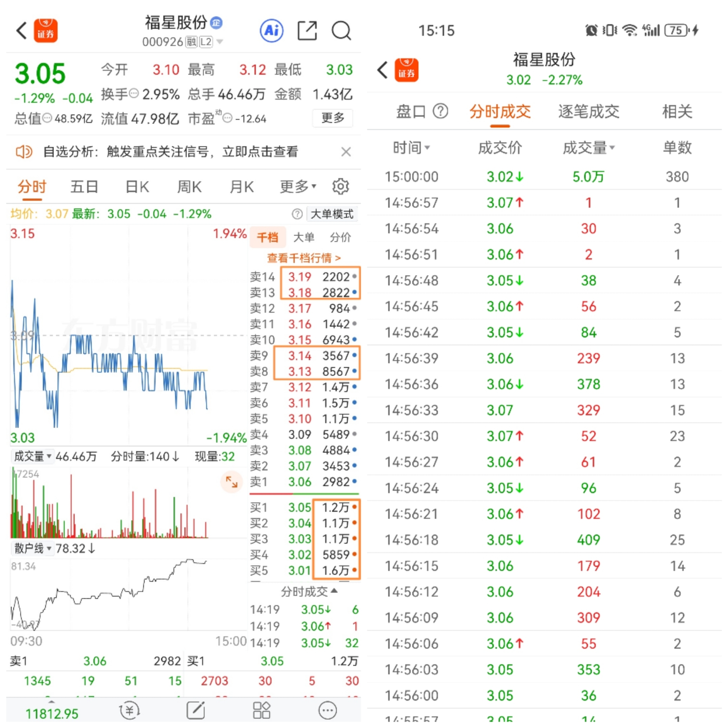Image resolution: width=728 pixels, height=728 pixels.
Task: Tap the question mark icon next to 盘口
Action: [x=441, y=111]
